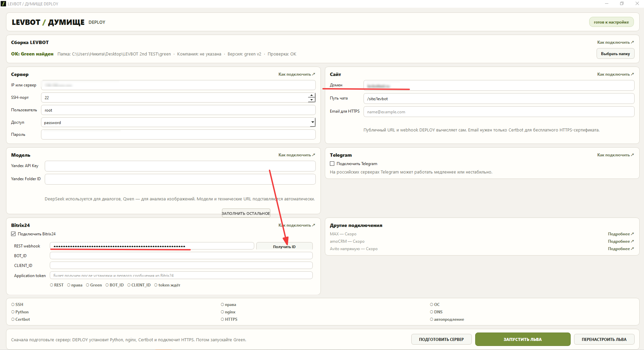644x350 pixels.
Task: Click the Green status indicator in Bitrix24 panel
Action: pos(94,285)
